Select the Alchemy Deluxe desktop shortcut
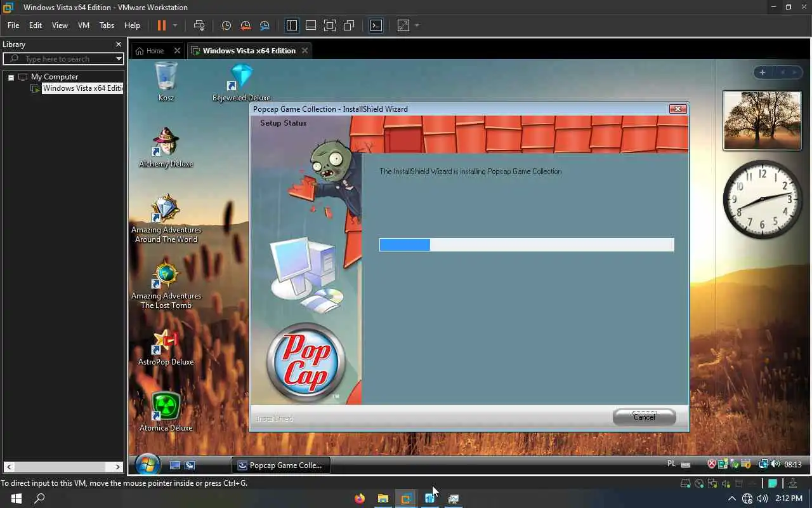The height and width of the screenshot is (508, 812). point(166,147)
